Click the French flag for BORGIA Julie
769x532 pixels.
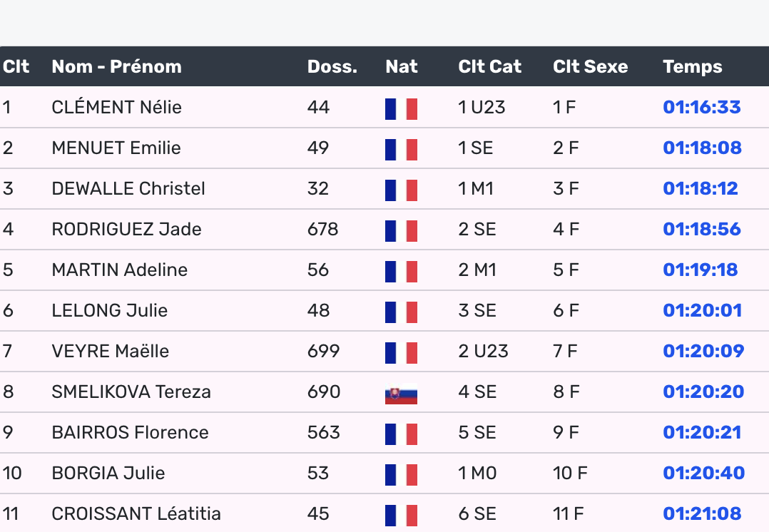(x=401, y=474)
